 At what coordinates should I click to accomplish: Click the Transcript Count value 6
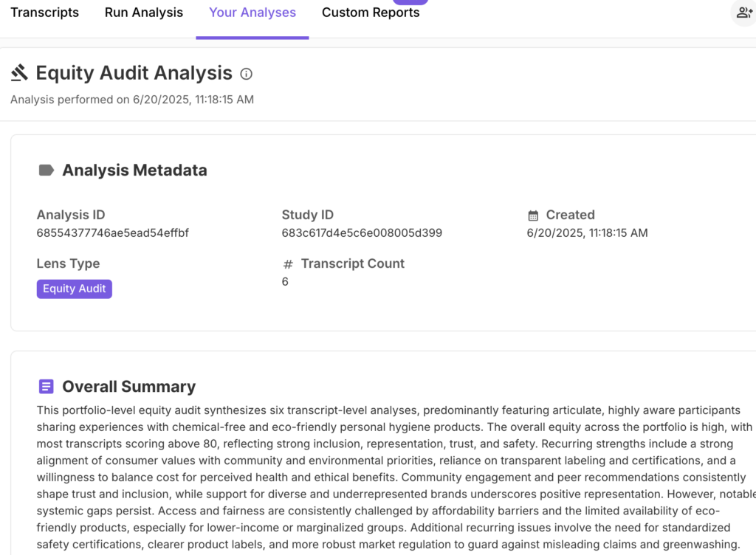point(285,282)
